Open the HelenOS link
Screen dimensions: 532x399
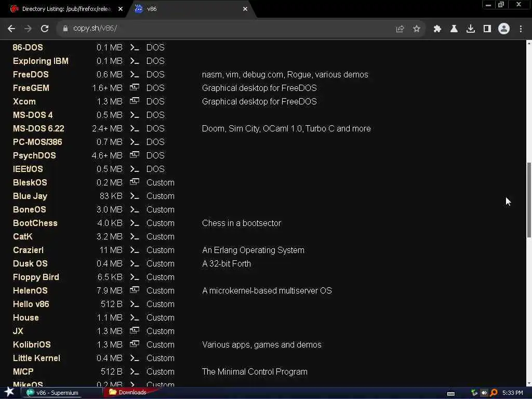[30, 291]
